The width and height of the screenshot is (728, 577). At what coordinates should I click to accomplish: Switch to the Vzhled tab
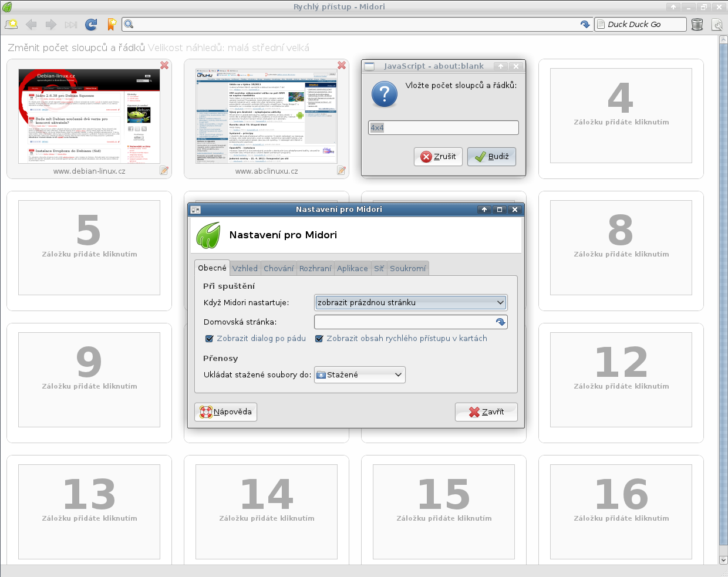pyautogui.click(x=245, y=268)
